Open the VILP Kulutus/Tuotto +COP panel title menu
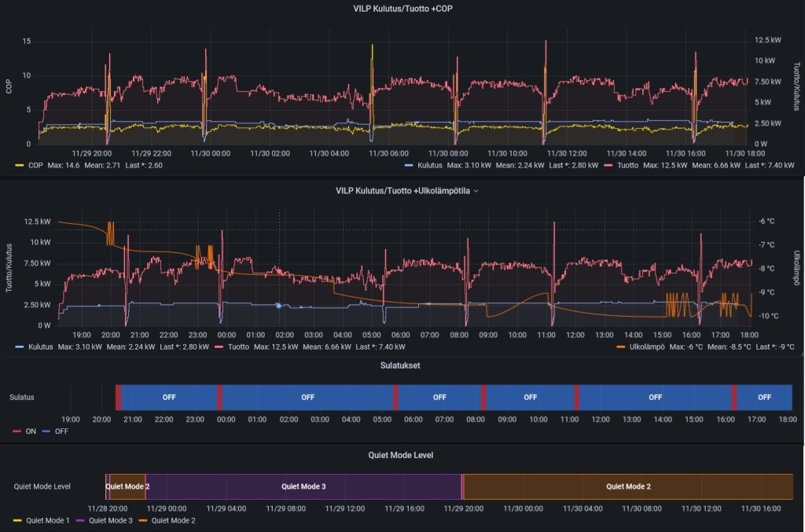Screen dimensions: 805x532 pyautogui.click(x=404, y=9)
